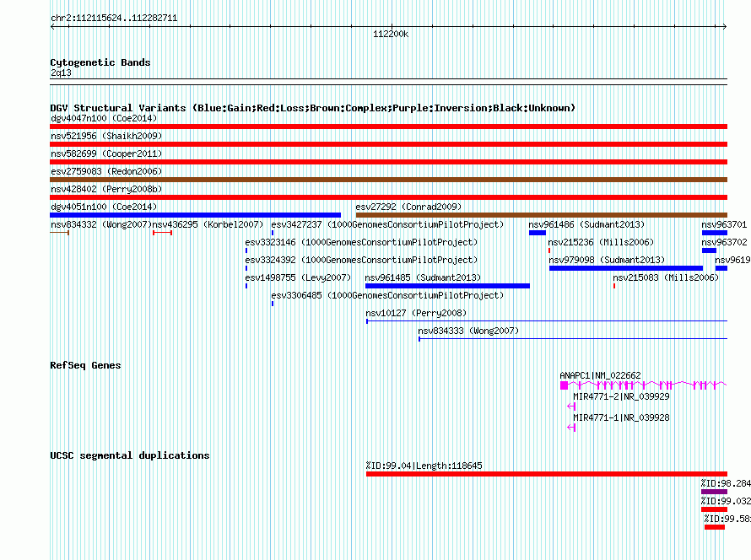Image resolution: width=751 pixels, height=560 pixels.
Task: Click the blue bar under nsv979098
Action: click(x=626, y=268)
